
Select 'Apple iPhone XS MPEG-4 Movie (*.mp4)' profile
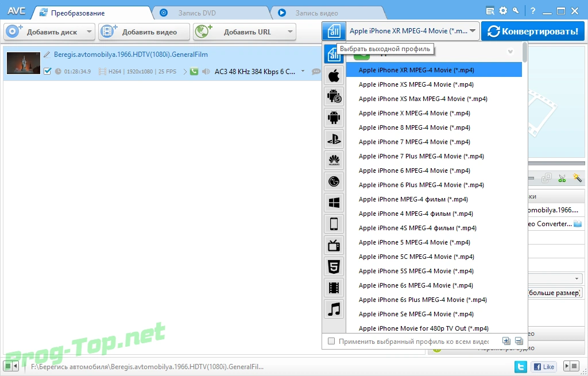[434, 84]
